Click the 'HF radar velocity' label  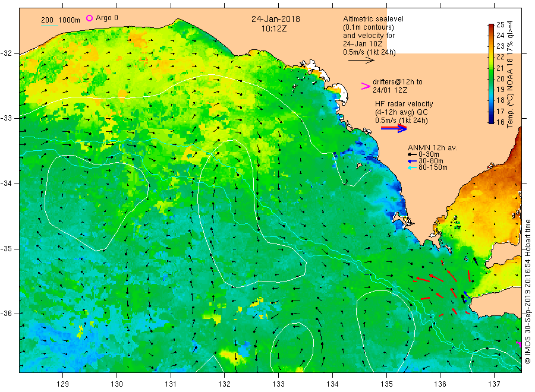tap(404, 103)
